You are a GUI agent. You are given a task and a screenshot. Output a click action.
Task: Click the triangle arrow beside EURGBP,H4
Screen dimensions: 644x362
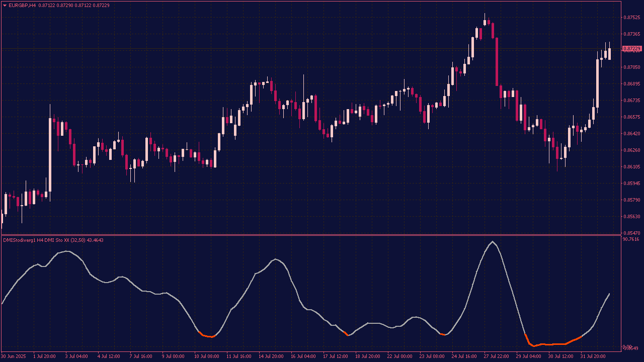pyautogui.click(x=5, y=6)
